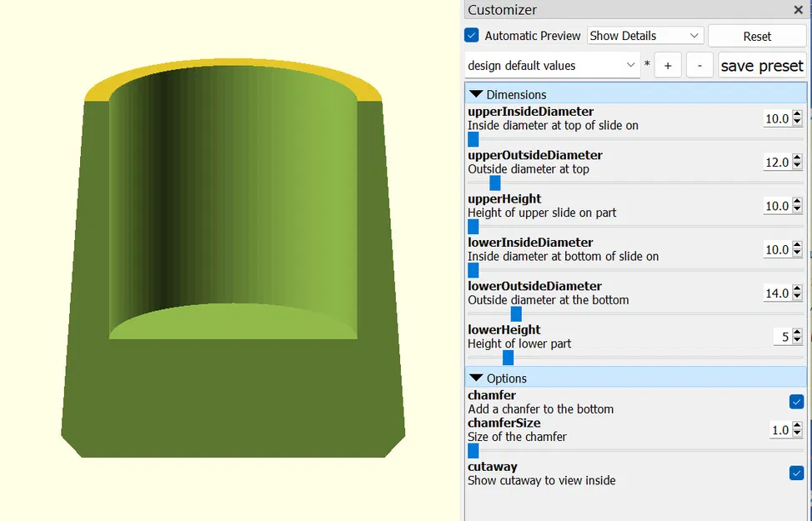The width and height of the screenshot is (812, 521).
Task: Increment upperInsideDiameter with its up arrow
Action: (797, 115)
